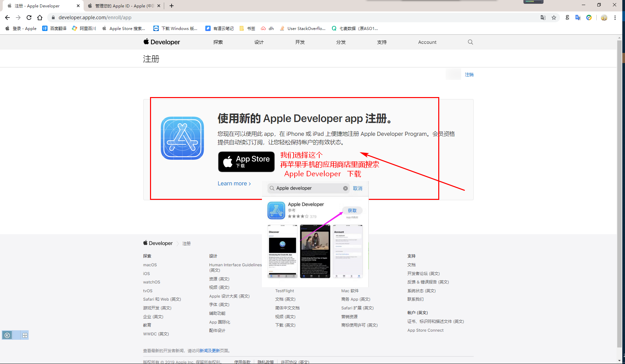
Task: Open 支持 navigation menu
Action: (382, 42)
